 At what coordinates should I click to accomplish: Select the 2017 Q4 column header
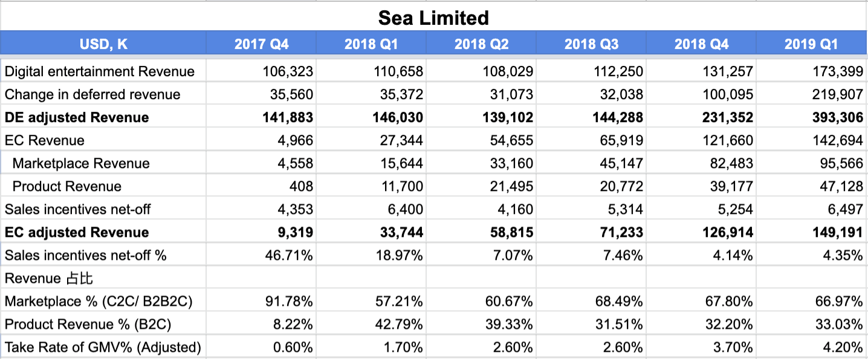tap(261, 44)
